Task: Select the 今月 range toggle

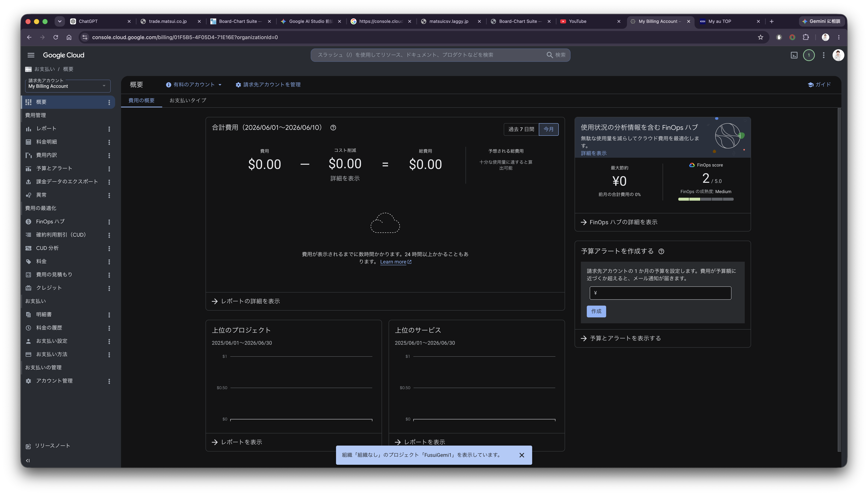Action: [548, 129]
